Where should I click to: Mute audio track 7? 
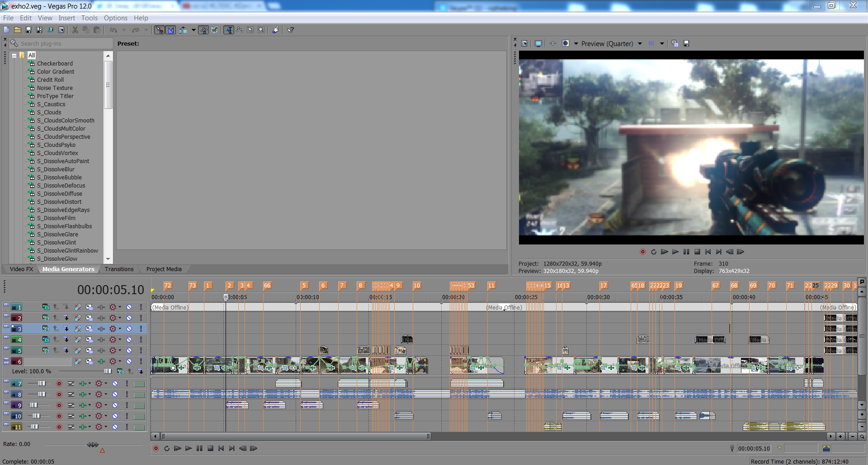(115, 384)
